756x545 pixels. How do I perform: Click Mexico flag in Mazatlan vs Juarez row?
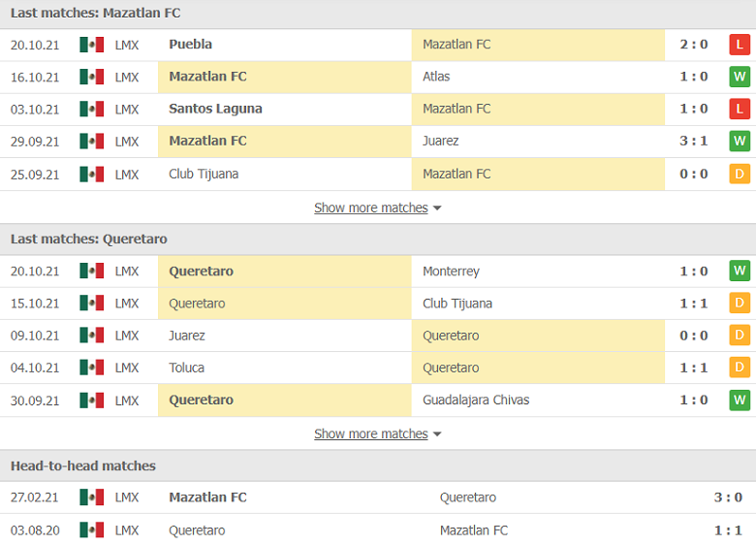tap(92, 142)
